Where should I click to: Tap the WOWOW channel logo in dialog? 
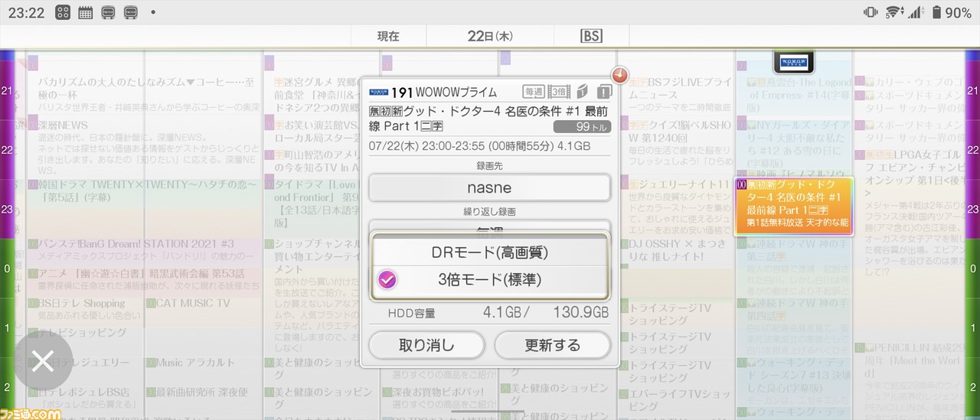(x=378, y=92)
